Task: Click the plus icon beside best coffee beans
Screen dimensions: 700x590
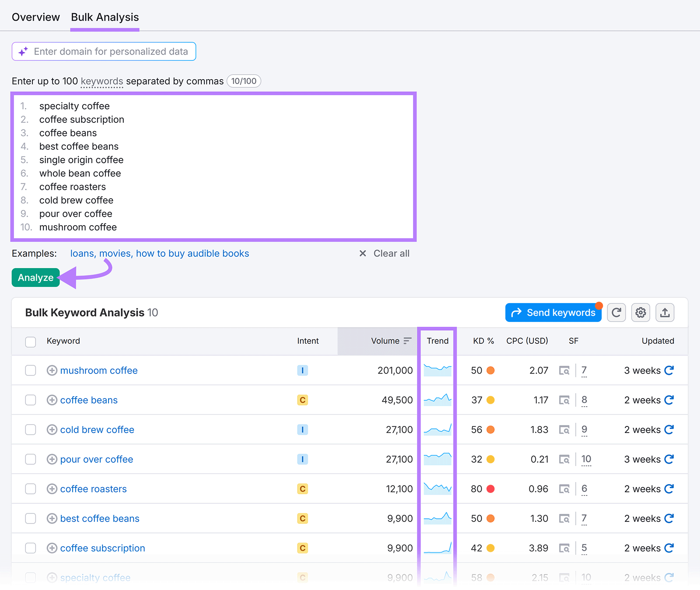Action: click(x=52, y=519)
